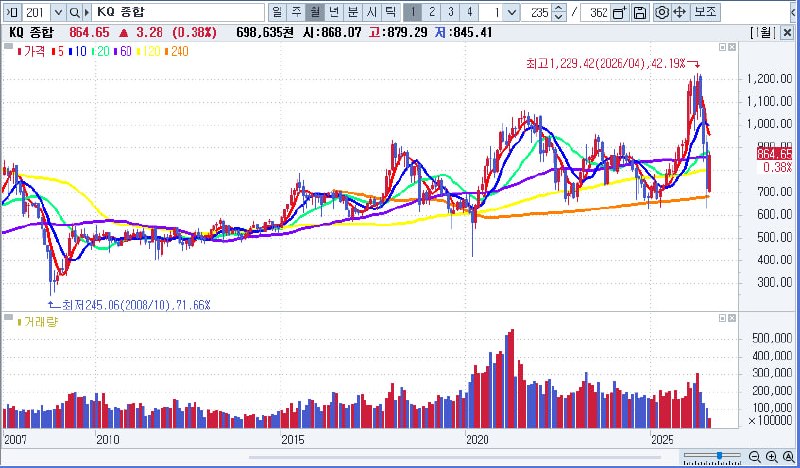800x468 pixels.
Task: Click the 2020 year label on time axis
Action: (477, 440)
